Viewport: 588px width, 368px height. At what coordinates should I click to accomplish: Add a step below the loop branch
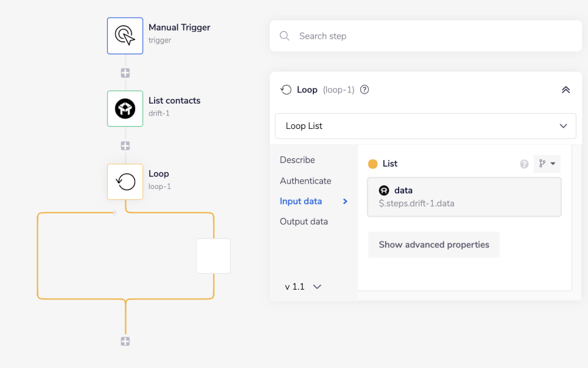[x=125, y=342]
